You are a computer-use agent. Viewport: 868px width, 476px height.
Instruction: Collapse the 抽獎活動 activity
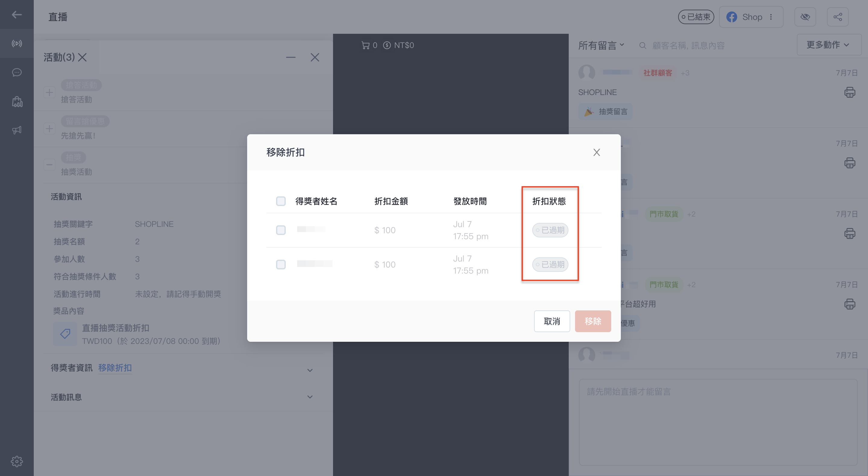click(x=49, y=165)
